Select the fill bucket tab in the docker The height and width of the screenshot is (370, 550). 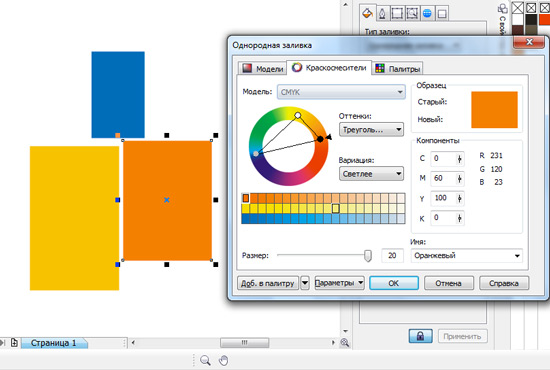[367, 13]
